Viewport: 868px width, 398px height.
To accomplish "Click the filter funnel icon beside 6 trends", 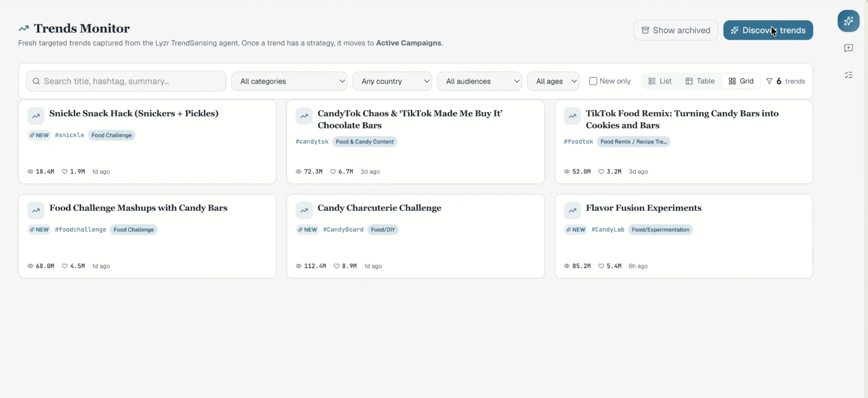I will pos(769,81).
